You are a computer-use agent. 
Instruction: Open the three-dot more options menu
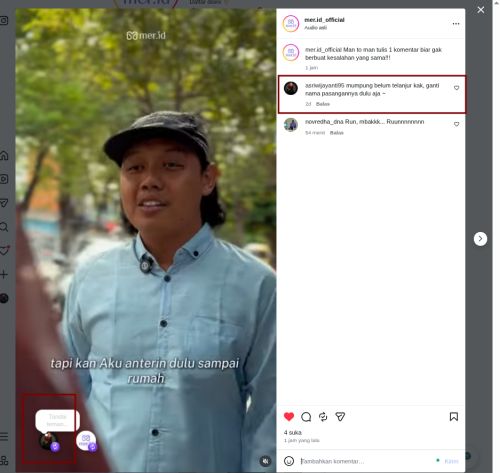pos(456,24)
